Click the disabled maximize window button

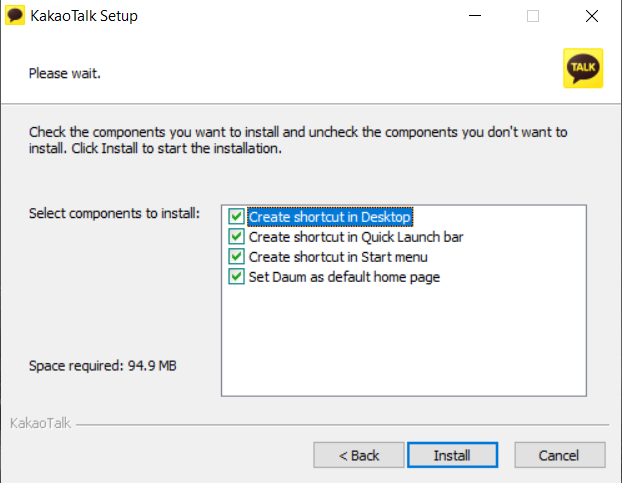coord(533,16)
